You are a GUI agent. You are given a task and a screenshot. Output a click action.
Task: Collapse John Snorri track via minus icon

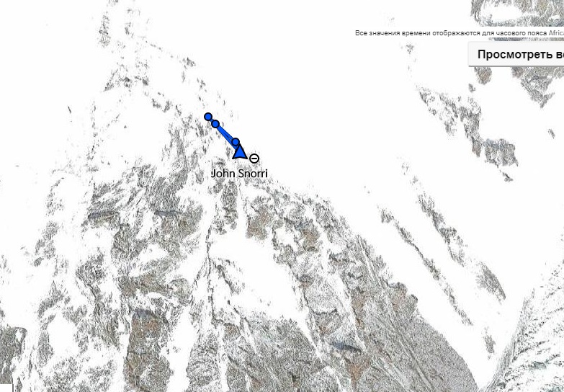254,159
